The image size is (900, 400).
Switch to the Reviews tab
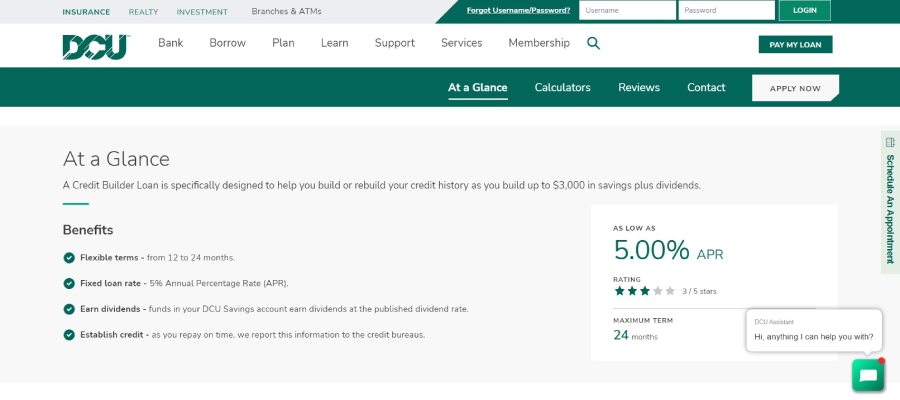pyautogui.click(x=639, y=88)
